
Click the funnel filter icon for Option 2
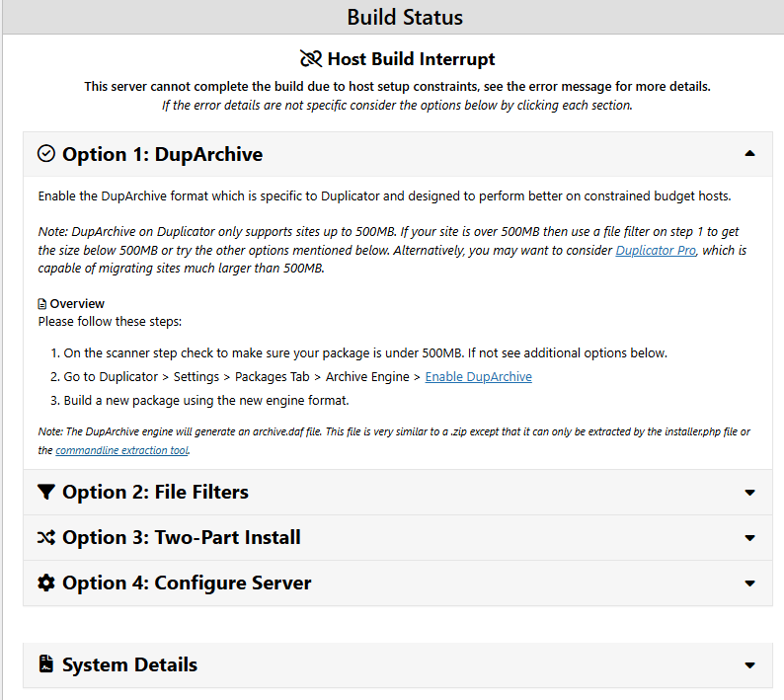tap(46, 492)
